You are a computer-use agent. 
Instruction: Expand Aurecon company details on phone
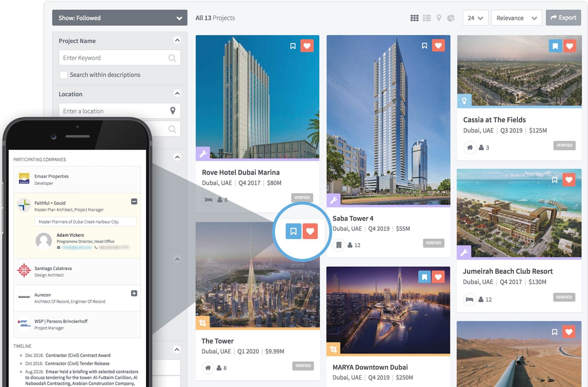point(134,293)
